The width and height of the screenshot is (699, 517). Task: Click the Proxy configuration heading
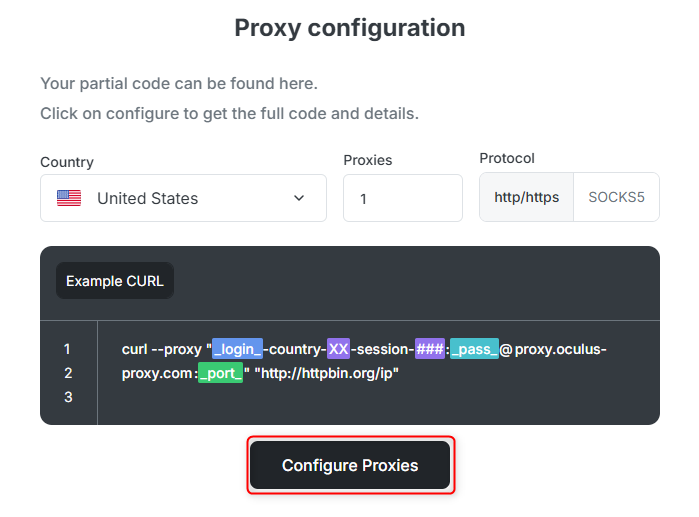(x=350, y=28)
